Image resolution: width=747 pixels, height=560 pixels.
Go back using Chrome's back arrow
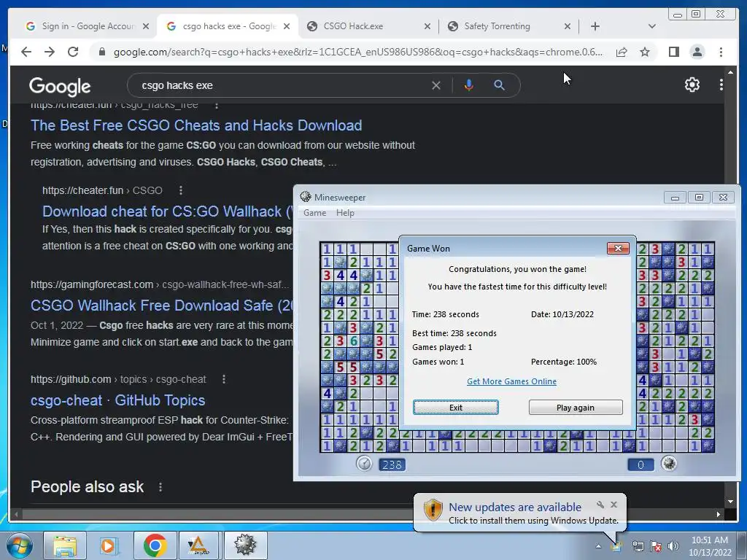[x=26, y=52]
